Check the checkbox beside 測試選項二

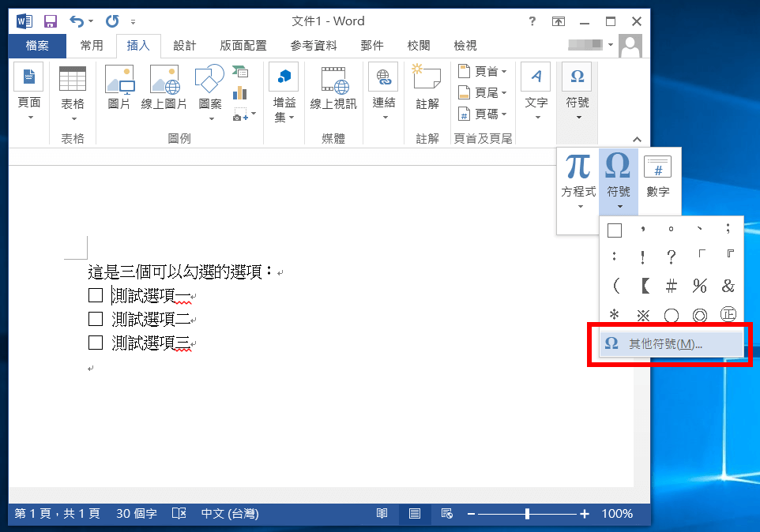[95, 318]
